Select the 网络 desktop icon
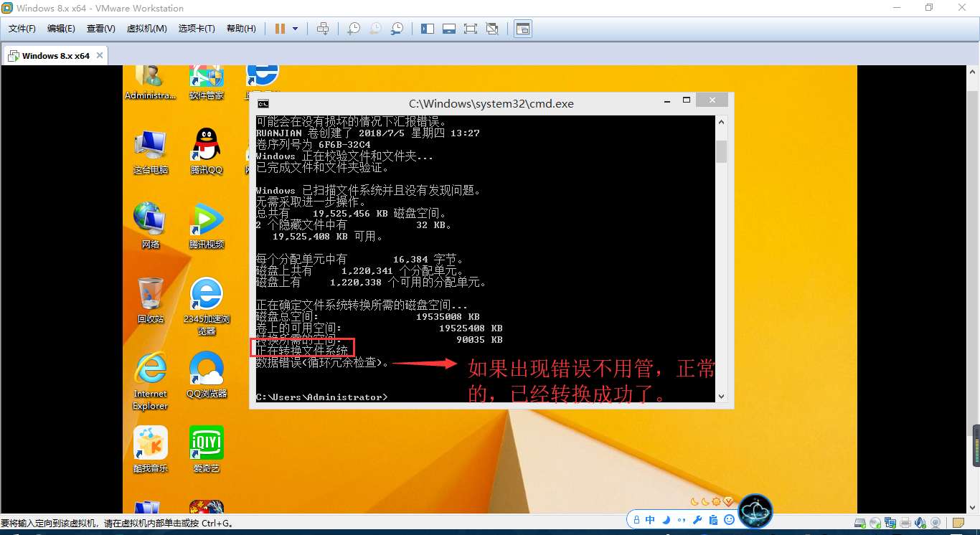Image resolution: width=980 pixels, height=535 pixels. click(x=151, y=226)
